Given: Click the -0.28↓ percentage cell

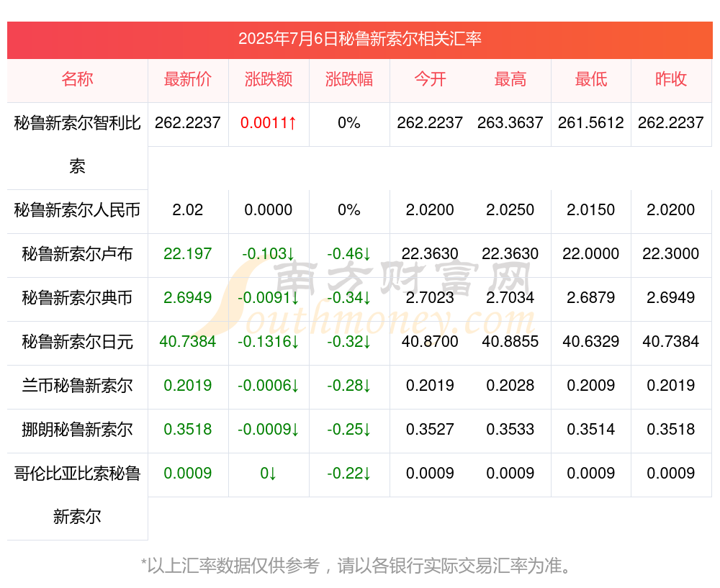Looking at the screenshot, I should [349, 385].
